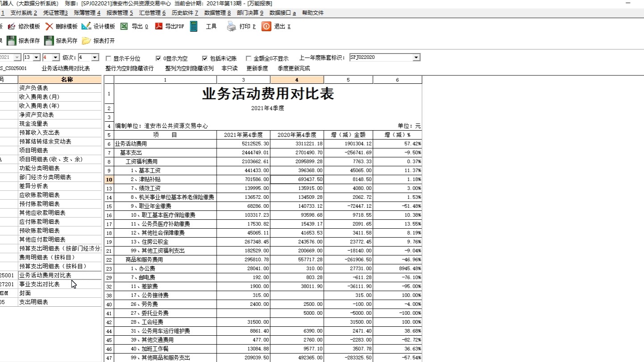
Task: Enable the 金额全0不显示 checkbox
Action: pyautogui.click(x=249, y=58)
